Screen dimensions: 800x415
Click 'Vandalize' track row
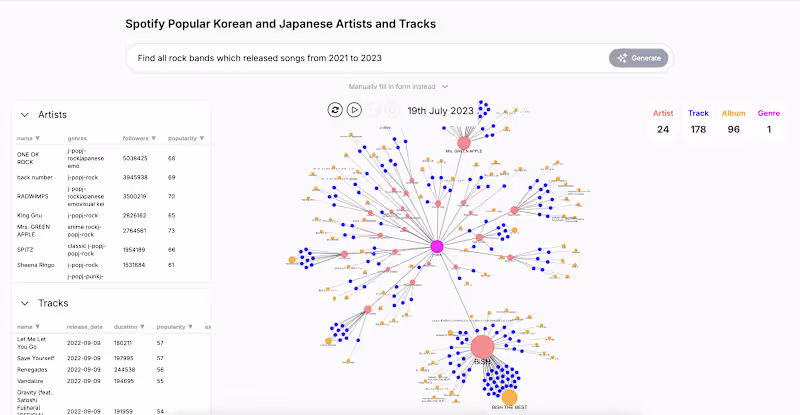[x=111, y=381]
